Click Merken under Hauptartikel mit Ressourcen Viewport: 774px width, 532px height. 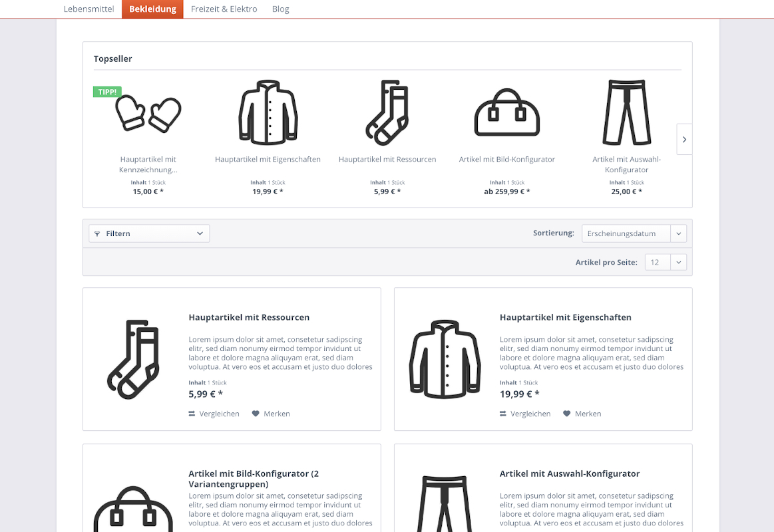point(270,414)
